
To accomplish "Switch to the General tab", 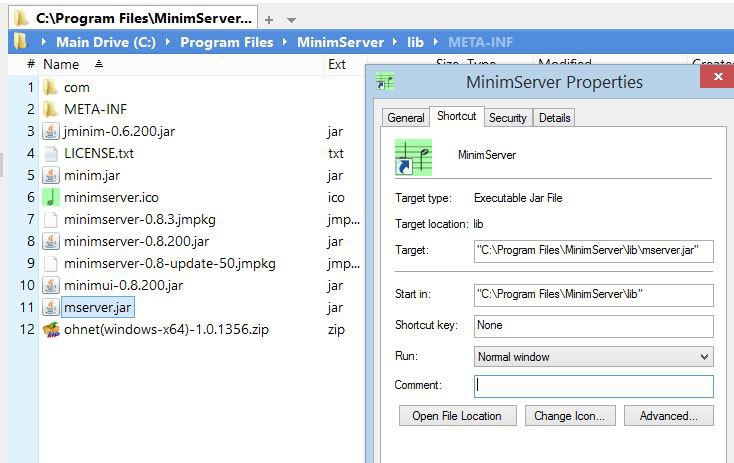I will pyautogui.click(x=406, y=118).
